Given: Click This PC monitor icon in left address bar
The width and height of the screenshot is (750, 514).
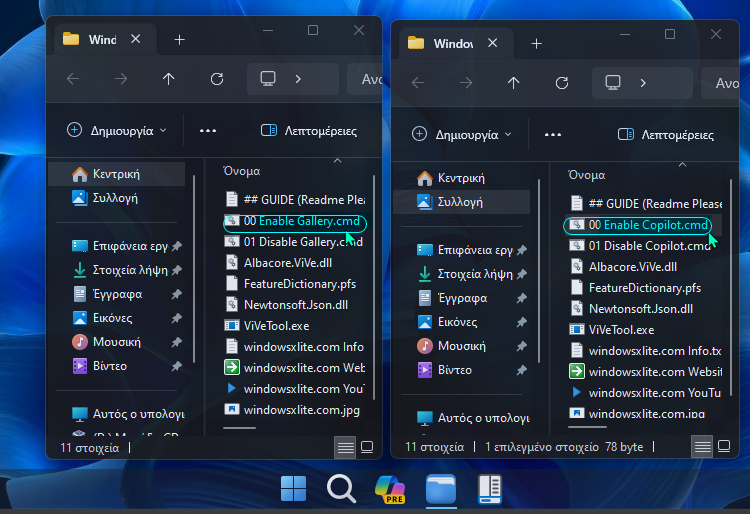Looking at the screenshot, I should point(268,78).
